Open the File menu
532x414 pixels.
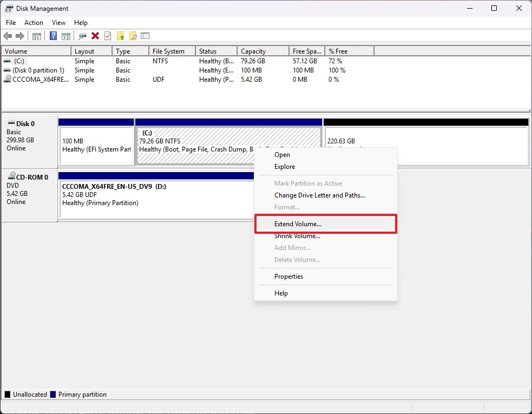tap(11, 23)
